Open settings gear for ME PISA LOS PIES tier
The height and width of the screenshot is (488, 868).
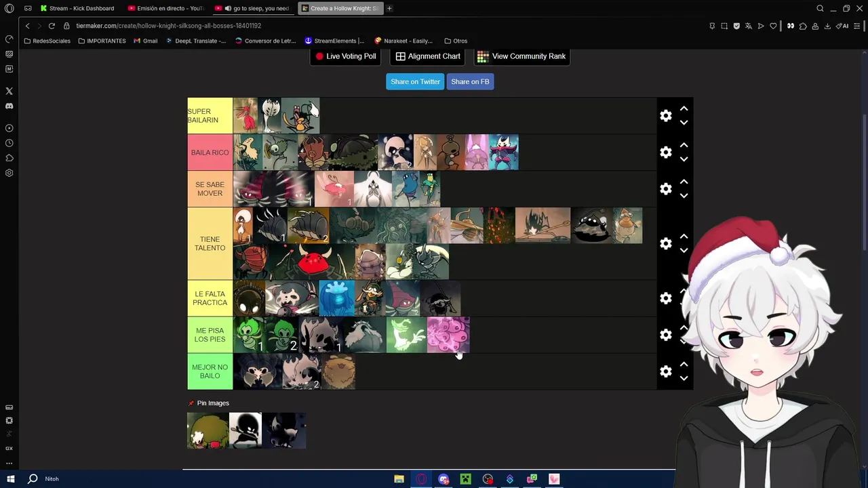(666, 335)
